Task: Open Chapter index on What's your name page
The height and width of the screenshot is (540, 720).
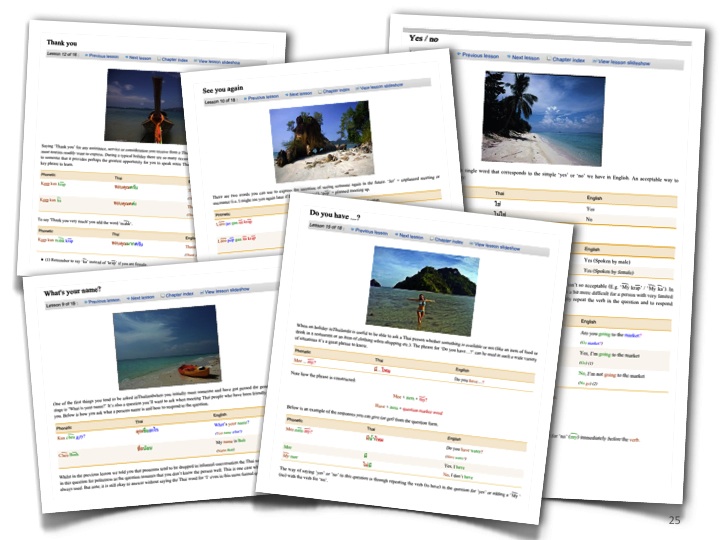Action: [179, 294]
